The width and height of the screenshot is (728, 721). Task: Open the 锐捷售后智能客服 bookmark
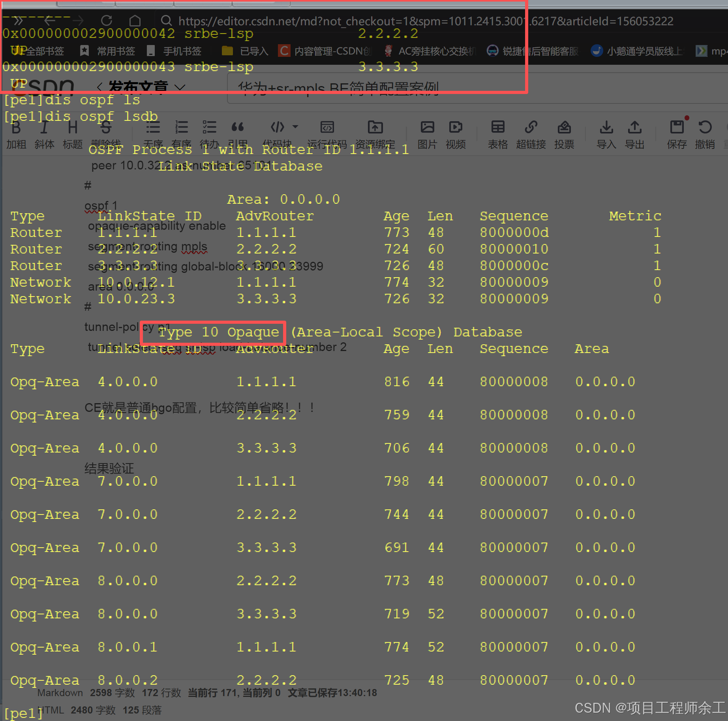(x=533, y=51)
